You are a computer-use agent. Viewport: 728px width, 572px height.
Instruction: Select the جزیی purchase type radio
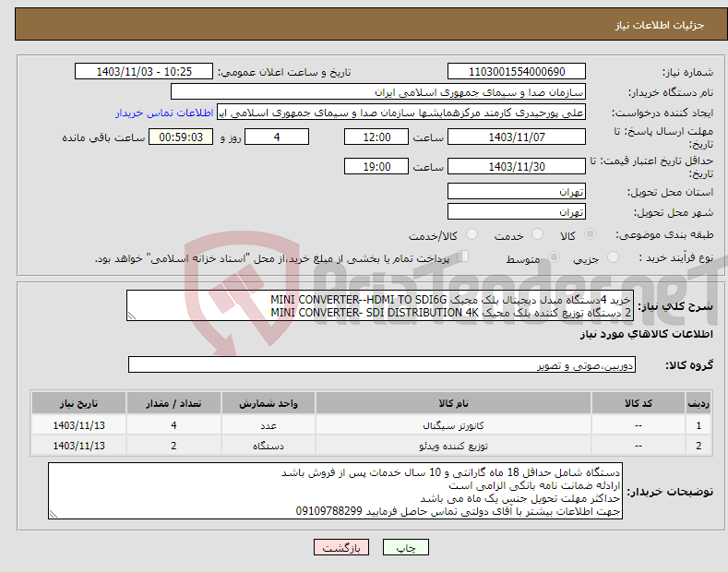(613, 257)
